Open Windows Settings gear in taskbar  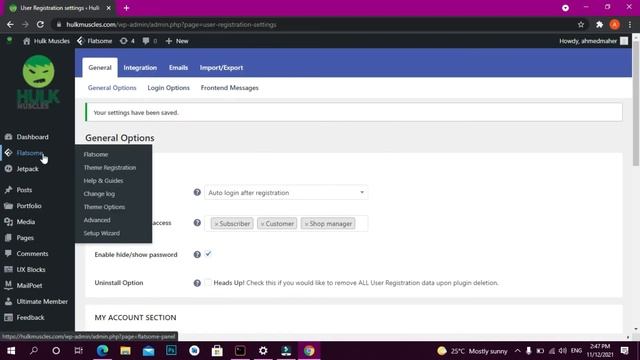point(263,351)
